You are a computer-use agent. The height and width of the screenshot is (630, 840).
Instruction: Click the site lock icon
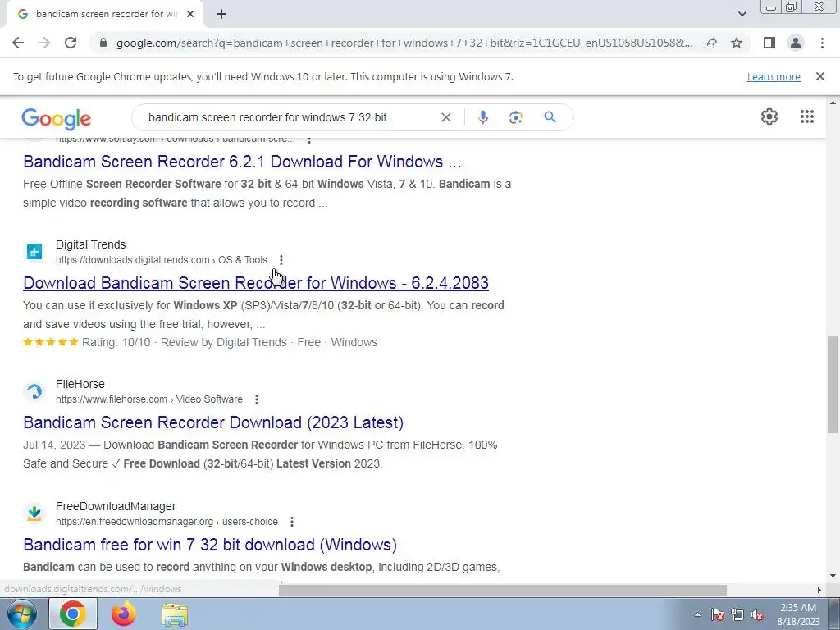[103, 43]
